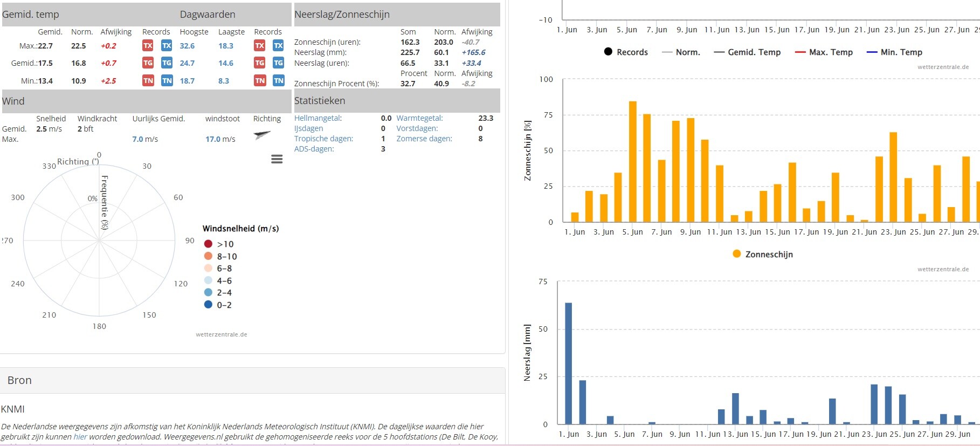Click the >10 windsnelheid color swatch
This screenshot has width=980, height=446.
[208, 244]
